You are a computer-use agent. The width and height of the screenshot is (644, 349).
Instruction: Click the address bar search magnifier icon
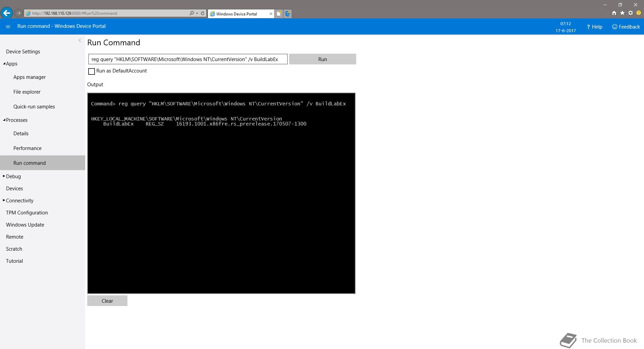click(x=192, y=13)
